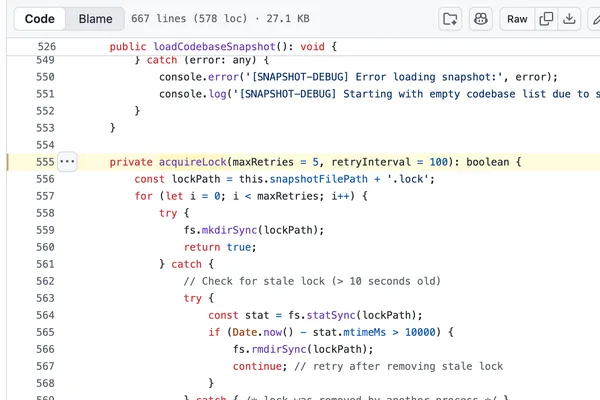Click line number 561
The height and width of the screenshot is (400, 600).
pyautogui.click(x=45, y=264)
